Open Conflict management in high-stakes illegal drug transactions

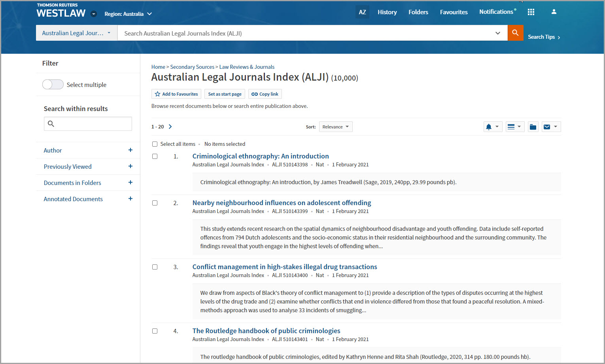coord(285,267)
